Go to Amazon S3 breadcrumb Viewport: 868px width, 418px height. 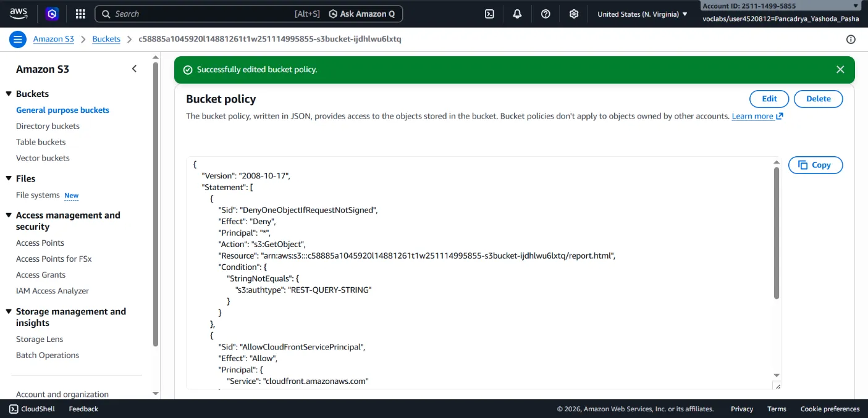53,39
